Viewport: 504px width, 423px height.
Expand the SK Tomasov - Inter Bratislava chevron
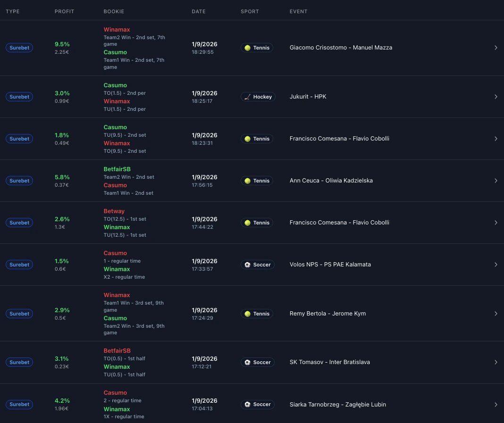point(496,362)
